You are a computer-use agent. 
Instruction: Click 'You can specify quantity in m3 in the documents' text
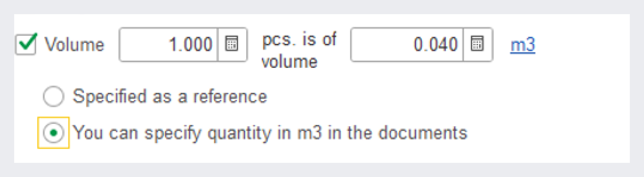click(x=270, y=133)
